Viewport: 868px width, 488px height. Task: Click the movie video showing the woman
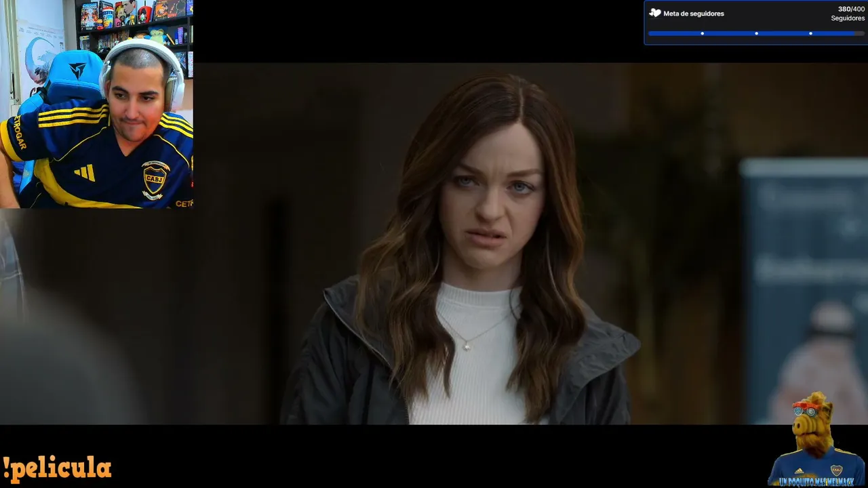click(x=434, y=244)
